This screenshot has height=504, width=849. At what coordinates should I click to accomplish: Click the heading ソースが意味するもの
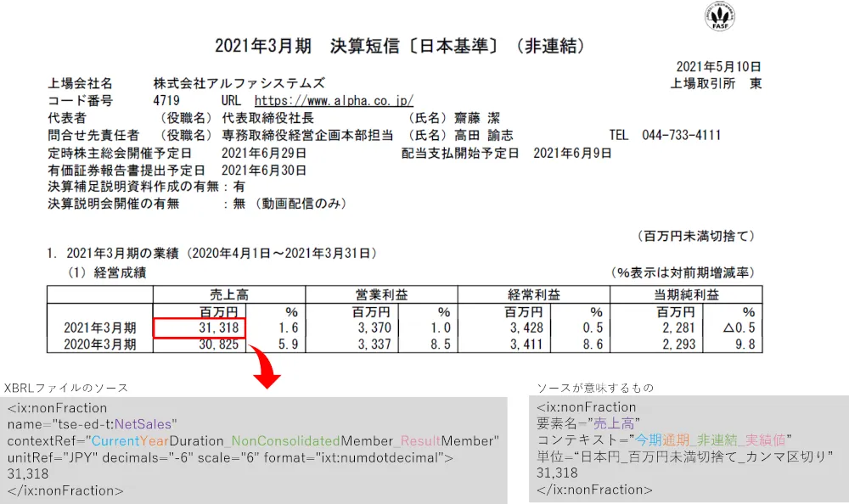coord(595,388)
